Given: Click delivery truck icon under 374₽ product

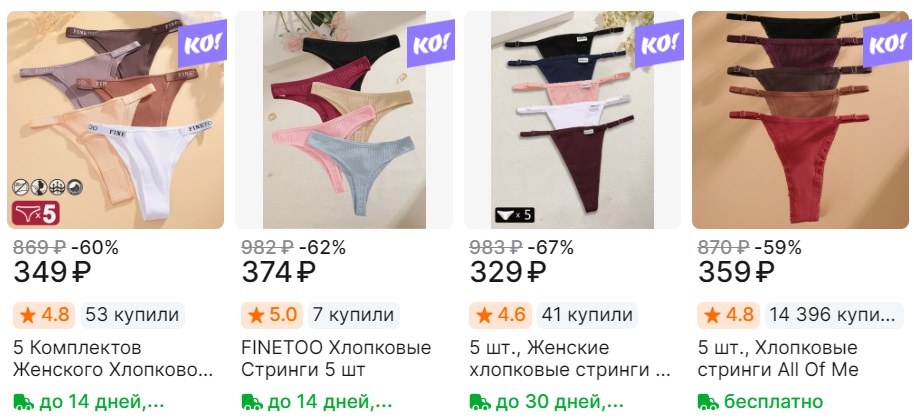Looking at the screenshot, I should [x=252, y=401].
